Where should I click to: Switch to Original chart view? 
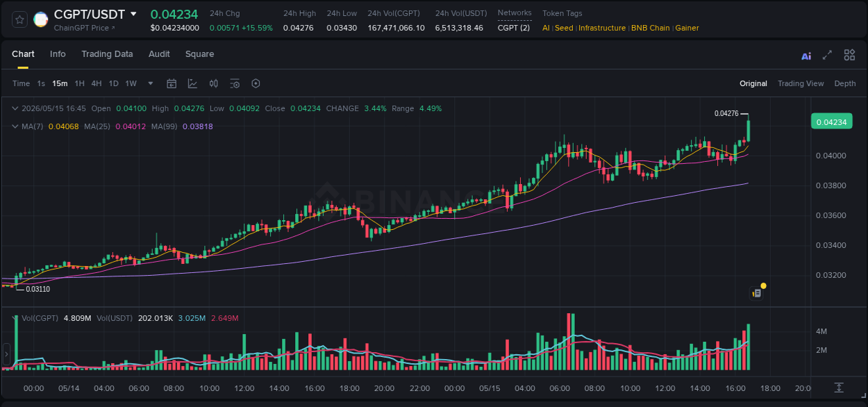point(753,83)
